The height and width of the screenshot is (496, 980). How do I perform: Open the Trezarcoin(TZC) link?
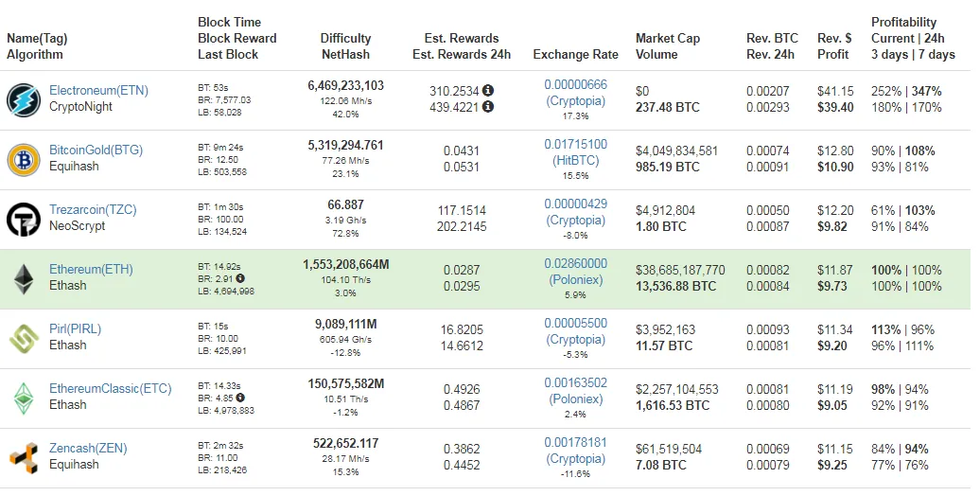93,209
